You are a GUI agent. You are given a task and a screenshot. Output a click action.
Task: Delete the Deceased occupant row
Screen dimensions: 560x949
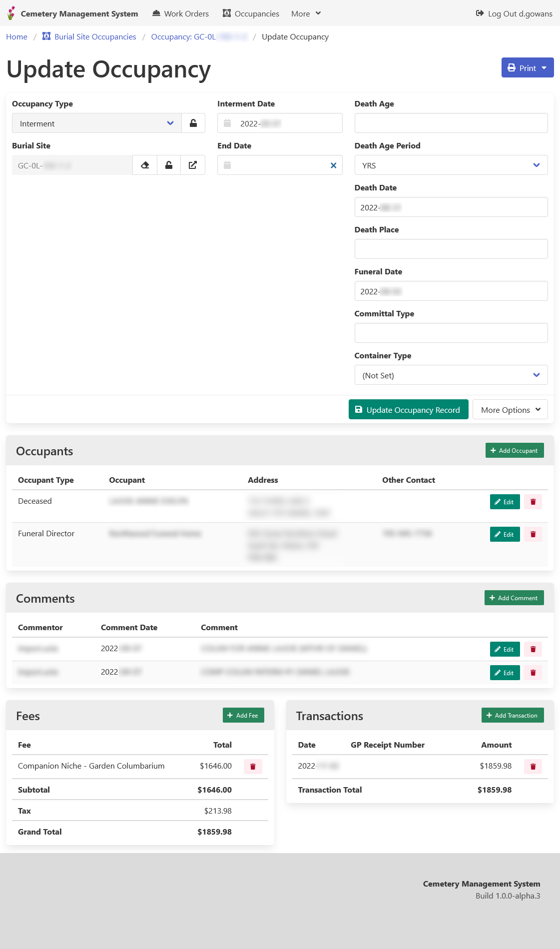(x=533, y=502)
